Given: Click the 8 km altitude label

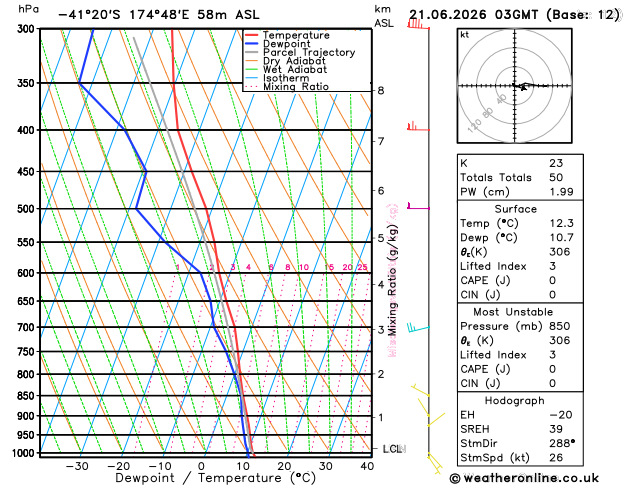Looking at the screenshot, I should point(381,91).
